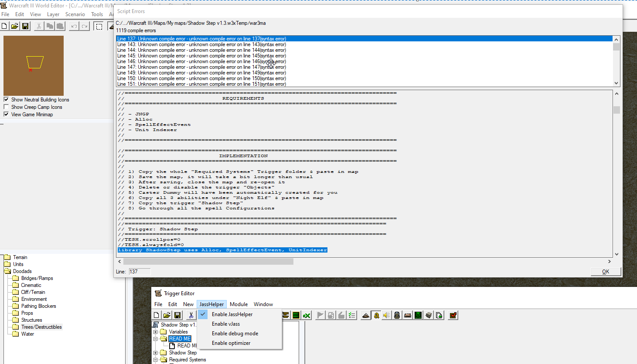The image size is (637, 364).
Task: Select the Terrain folder in left tree
Action: (x=20, y=257)
